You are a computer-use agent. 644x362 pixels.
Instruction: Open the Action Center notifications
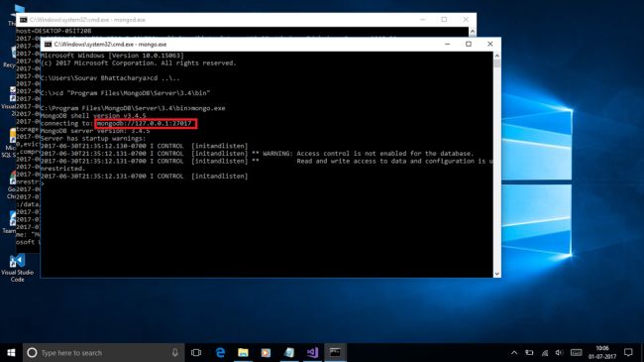click(628, 352)
